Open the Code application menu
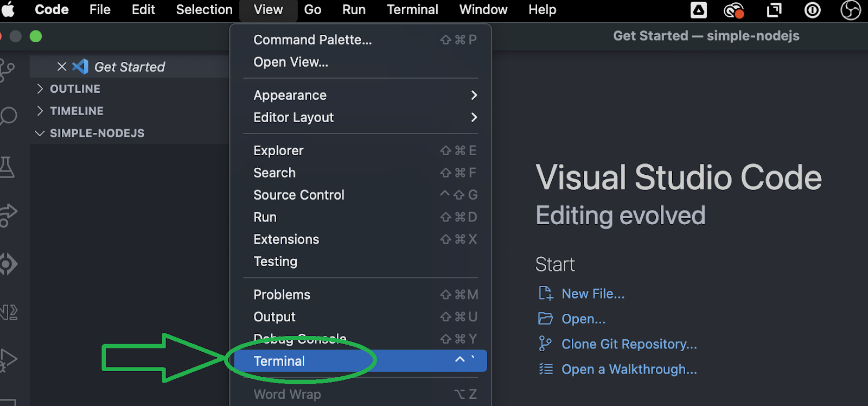The height and width of the screenshot is (406, 868). [52, 10]
